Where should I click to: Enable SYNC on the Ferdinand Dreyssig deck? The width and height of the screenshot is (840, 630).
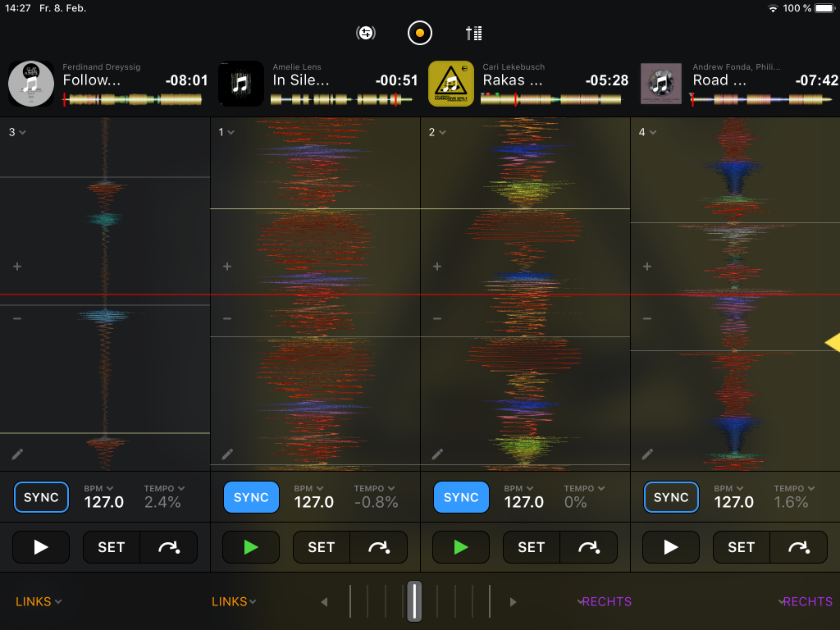click(x=41, y=497)
